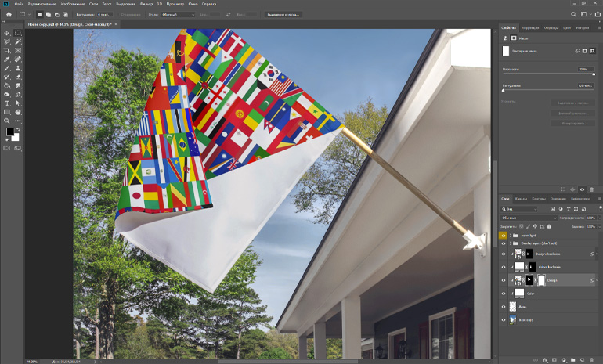Select the Lasso tool
Viewport: 603px width, 364px height.
[x=7, y=41]
